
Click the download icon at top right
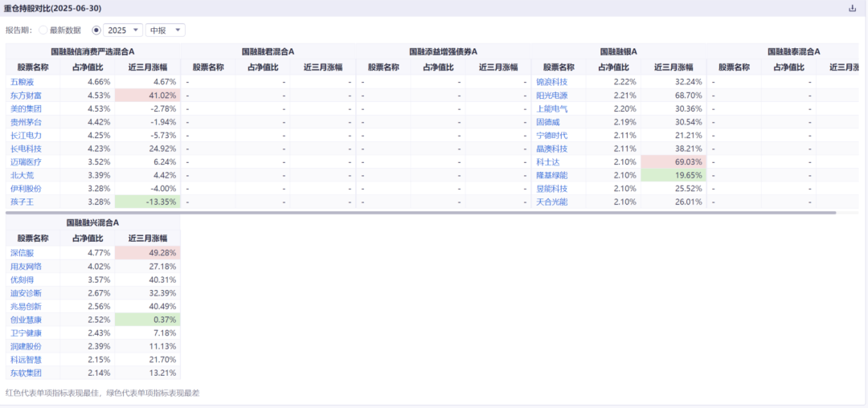[851, 8]
